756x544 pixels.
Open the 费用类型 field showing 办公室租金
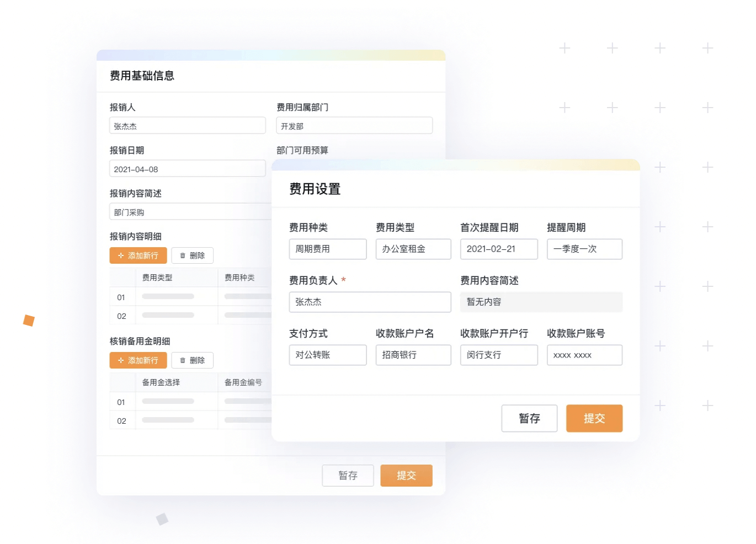[x=413, y=249]
